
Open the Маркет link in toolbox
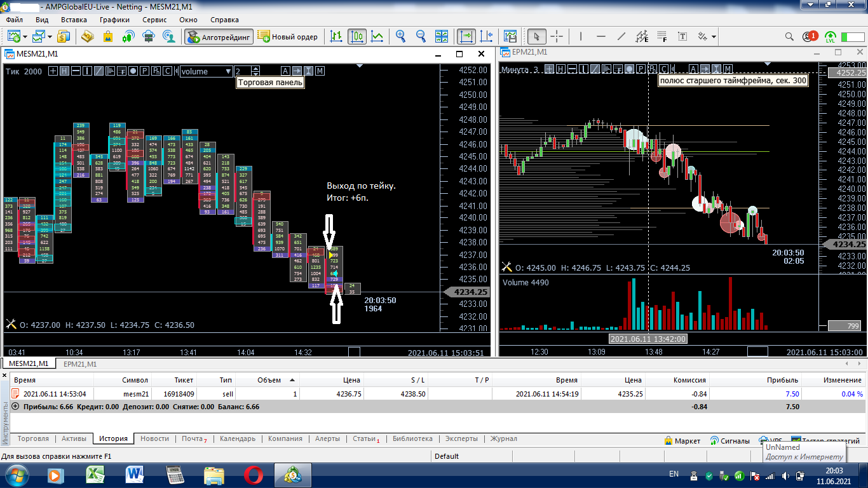tap(682, 440)
